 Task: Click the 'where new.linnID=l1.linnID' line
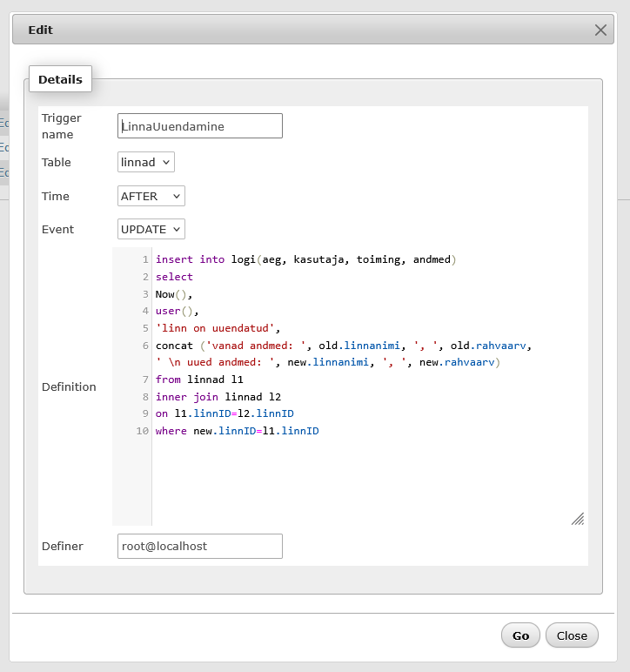point(237,431)
